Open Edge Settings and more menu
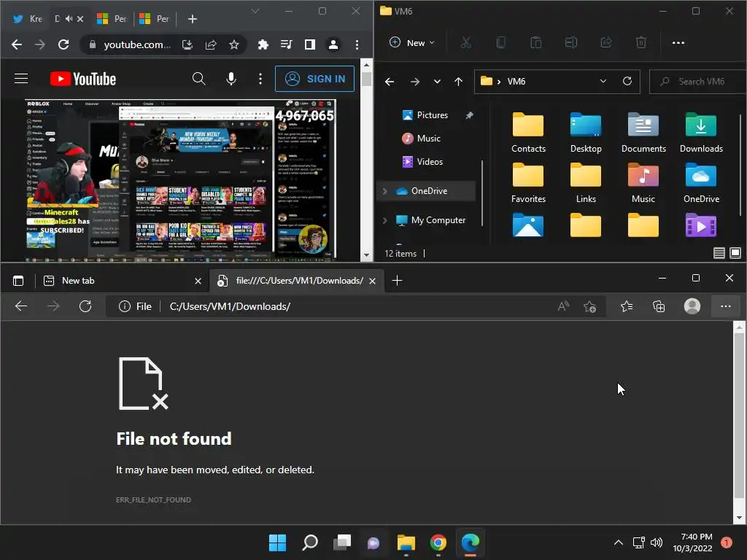 point(726,306)
